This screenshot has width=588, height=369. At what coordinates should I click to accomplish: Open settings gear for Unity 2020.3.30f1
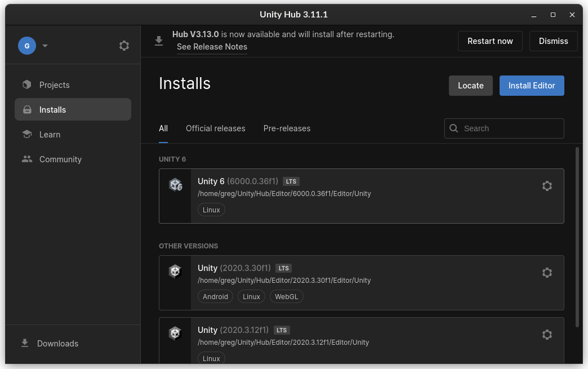546,273
